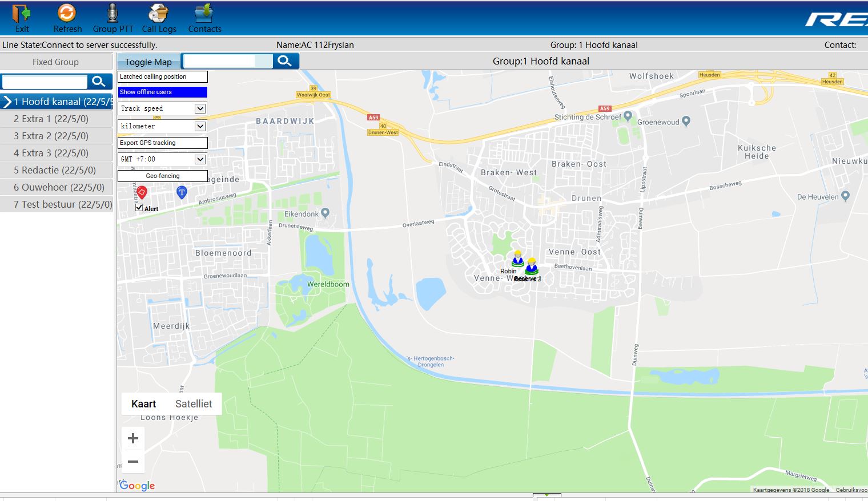Click the Line State status text

pos(80,45)
